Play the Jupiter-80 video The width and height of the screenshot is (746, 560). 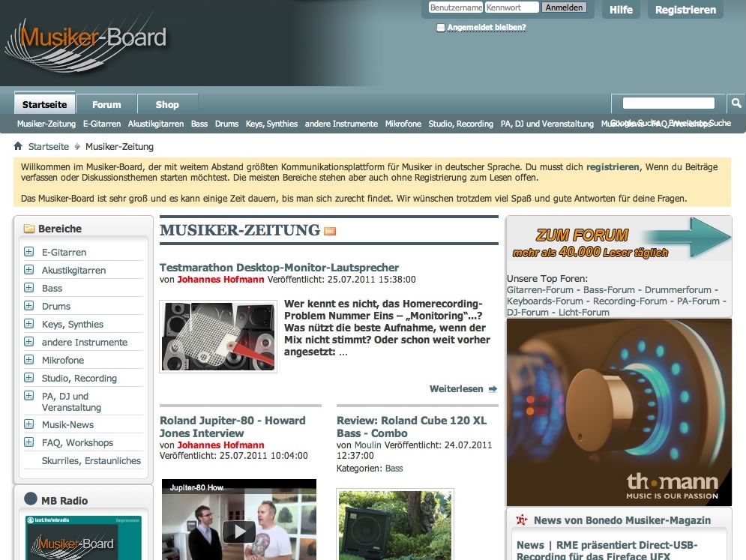[x=238, y=531]
